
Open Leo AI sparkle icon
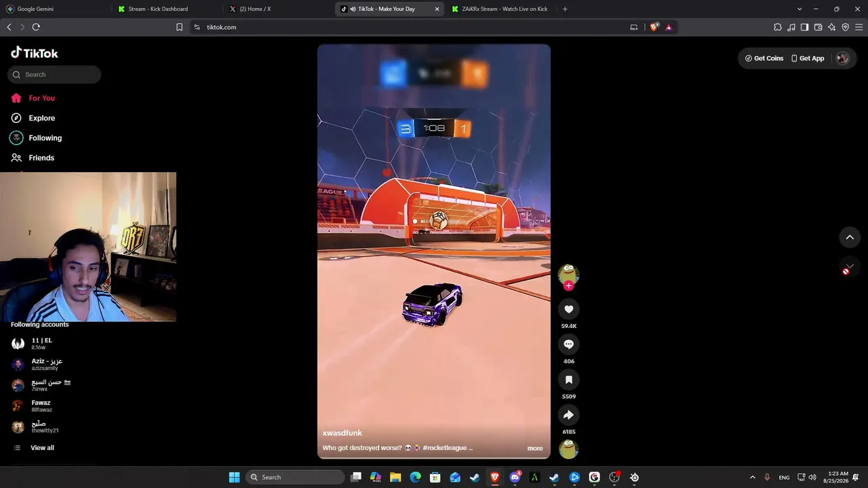pyautogui.click(x=831, y=27)
